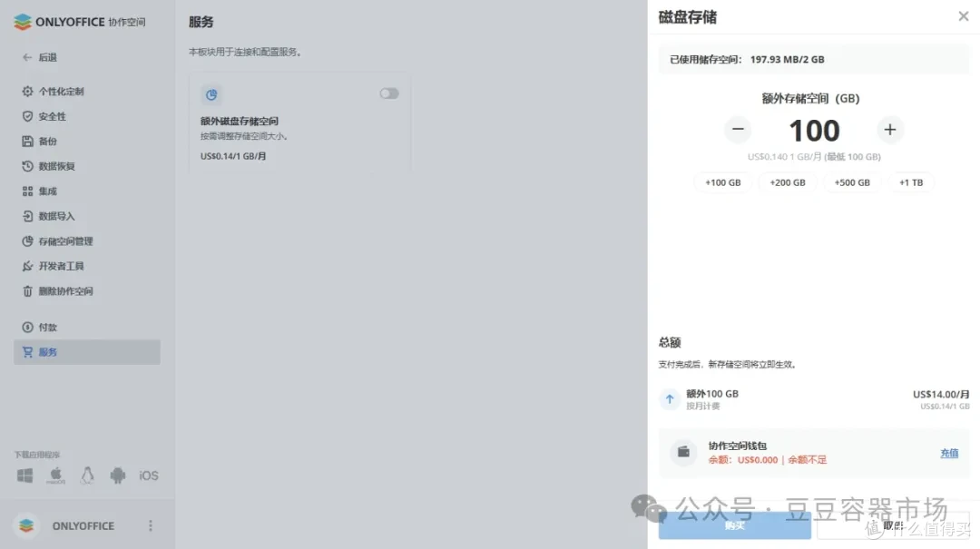
Task: Open 开发者工具 section
Action: tap(61, 267)
